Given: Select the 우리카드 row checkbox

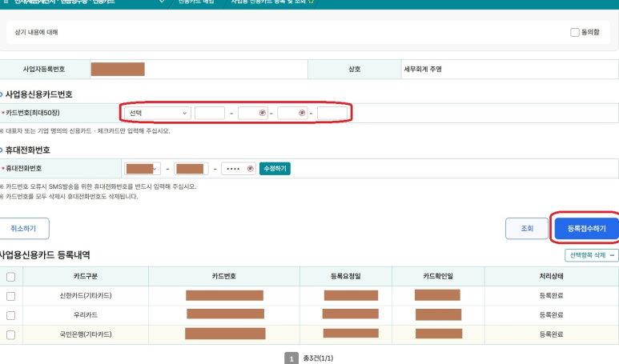Looking at the screenshot, I should 11,315.
